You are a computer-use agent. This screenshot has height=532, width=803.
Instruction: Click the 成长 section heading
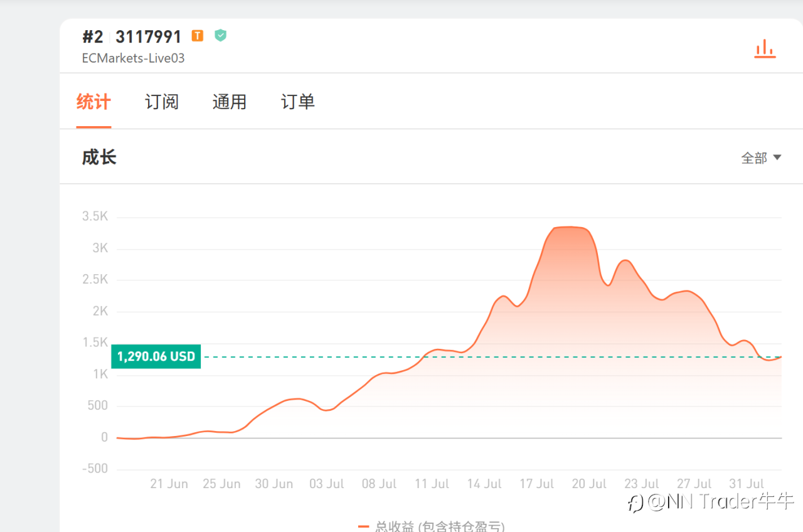[x=99, y=157]
